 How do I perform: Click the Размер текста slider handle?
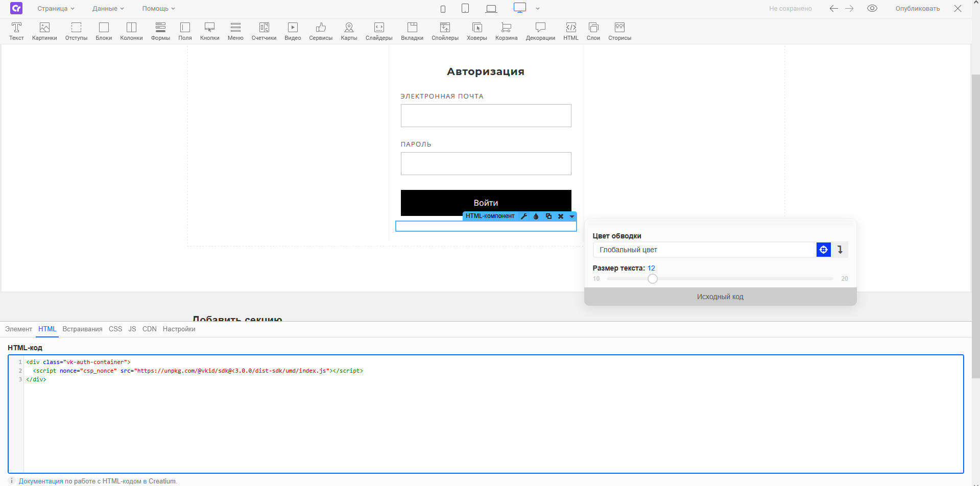[653, 279]
